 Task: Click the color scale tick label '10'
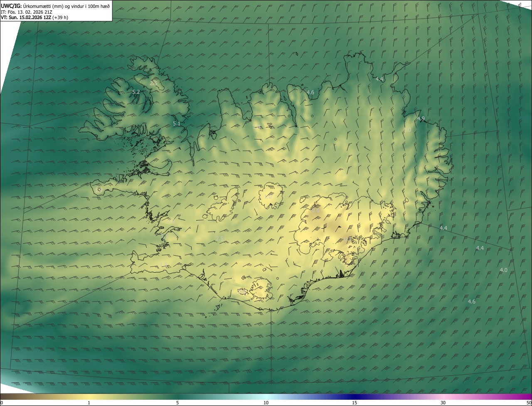coord(266,403)
